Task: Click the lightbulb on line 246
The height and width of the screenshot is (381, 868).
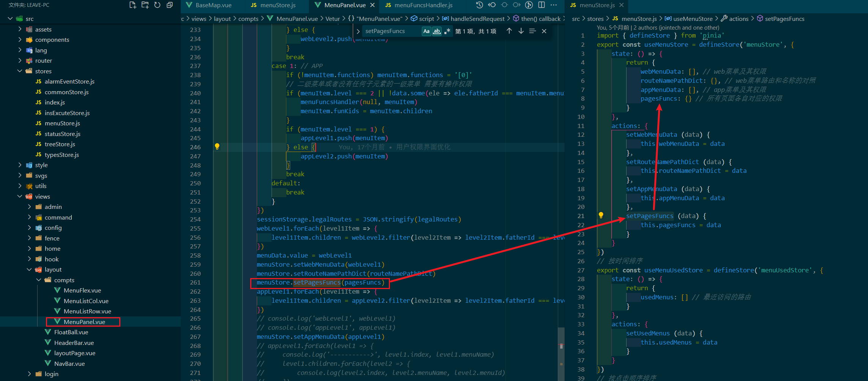Action: (217, 147)
